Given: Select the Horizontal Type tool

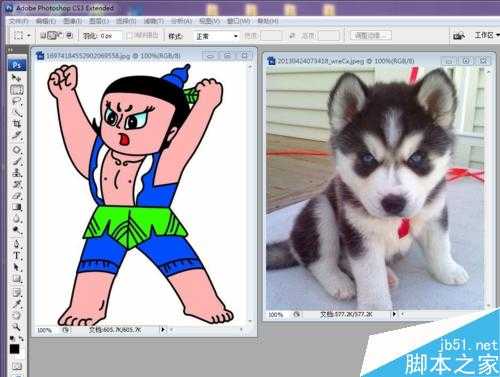Looking at the screenshot, I should [x=17, y=256].
